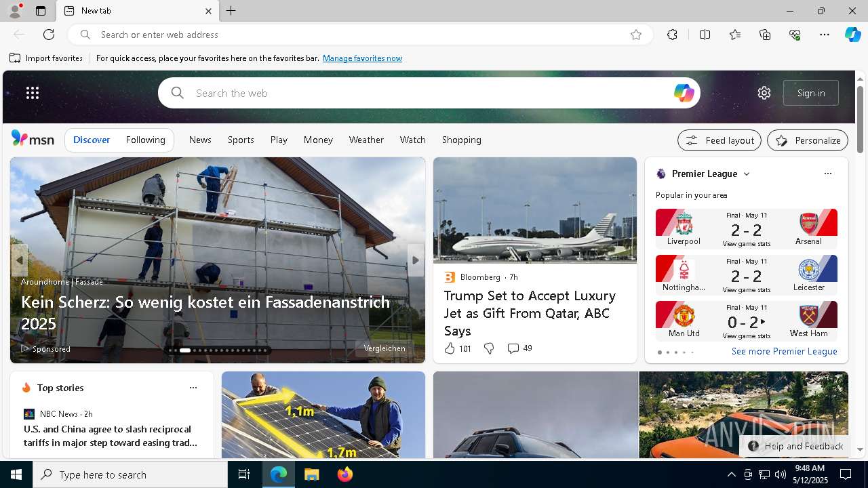Open the Liverpool vs Arsenal match
Image resolution: width=868 pixels, height=488 pixels.
pyautogui.click(x=747, y=229)
